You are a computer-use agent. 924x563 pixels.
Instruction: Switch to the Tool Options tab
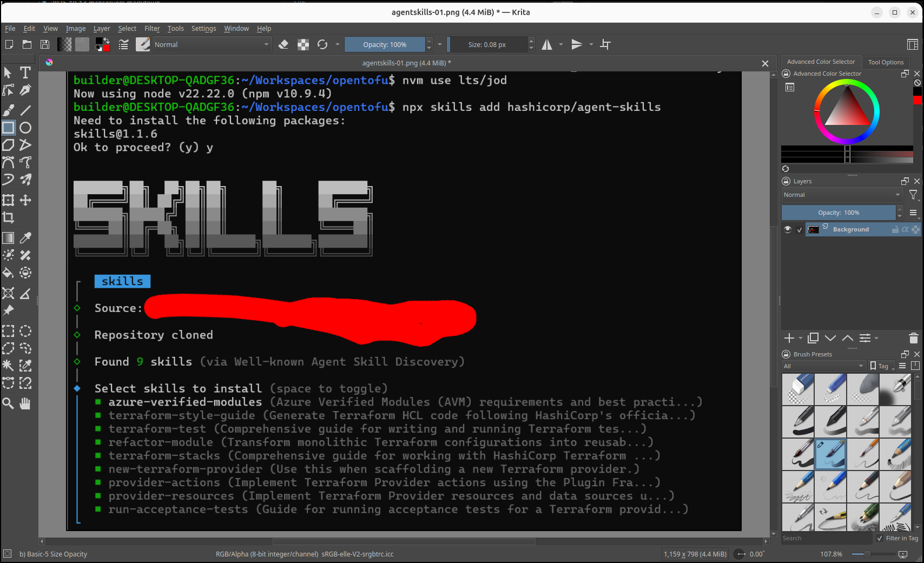886,62
